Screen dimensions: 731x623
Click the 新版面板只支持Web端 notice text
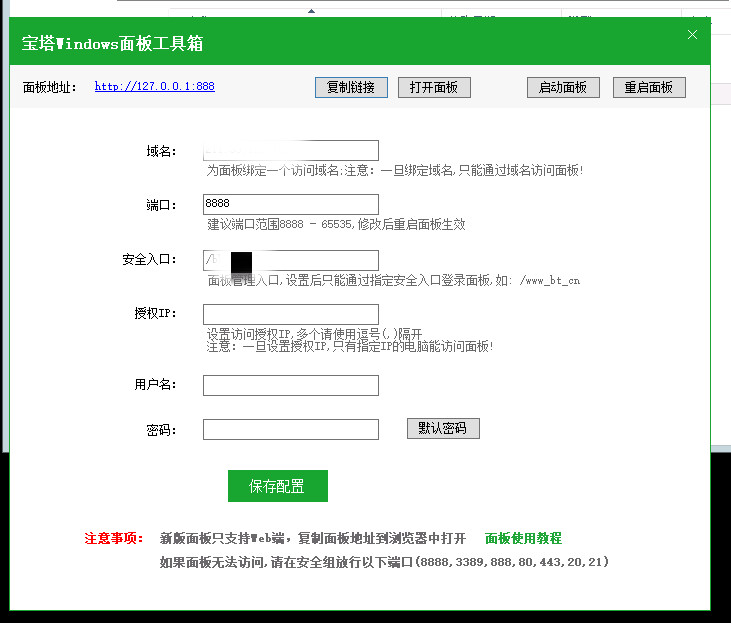312,538
